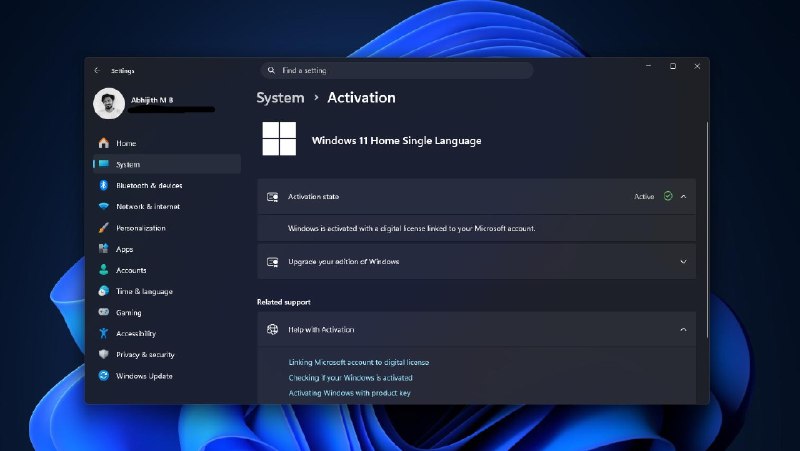The width and height of the screenshot is (800, 451).
Task: Click the Related support heading
Action: point(284,302)
